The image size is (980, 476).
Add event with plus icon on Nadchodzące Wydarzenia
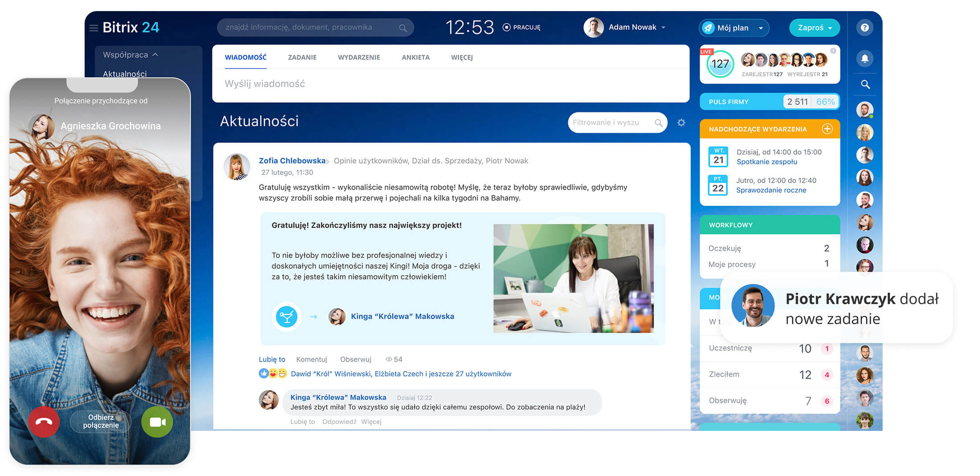tap(827, 129)
